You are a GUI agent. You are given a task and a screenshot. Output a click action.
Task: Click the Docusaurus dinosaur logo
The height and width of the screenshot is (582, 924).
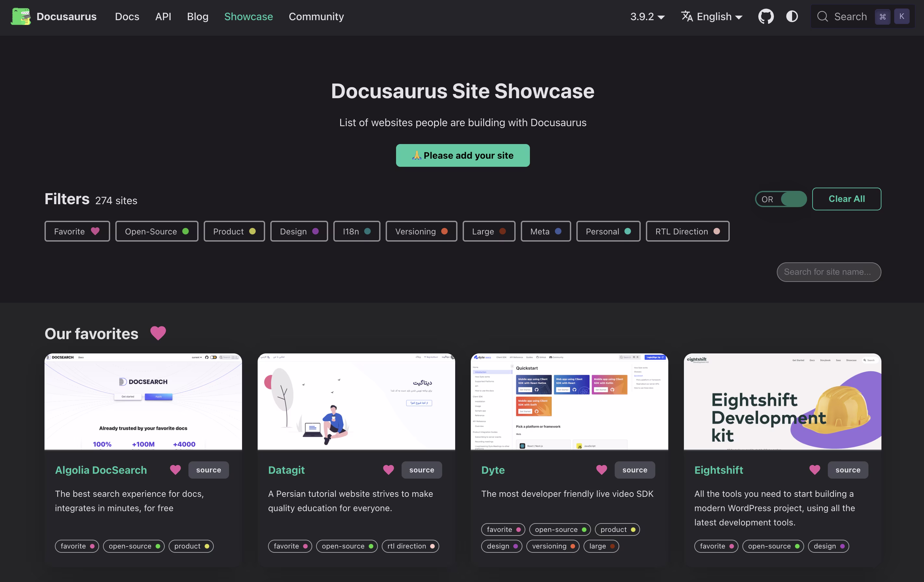point(20,16)
